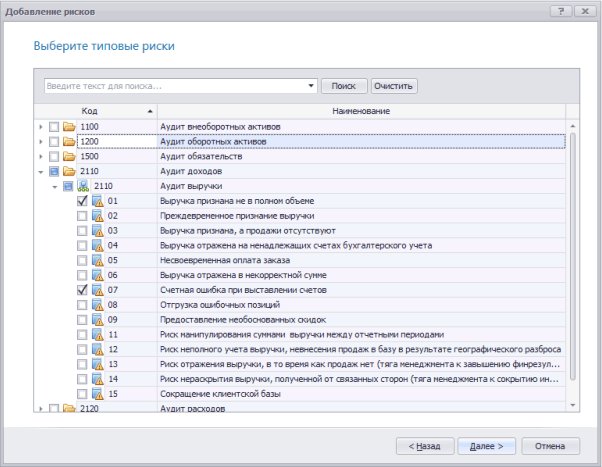Check risk 15 Сокращение клиентской базы

tap(82, 394)
